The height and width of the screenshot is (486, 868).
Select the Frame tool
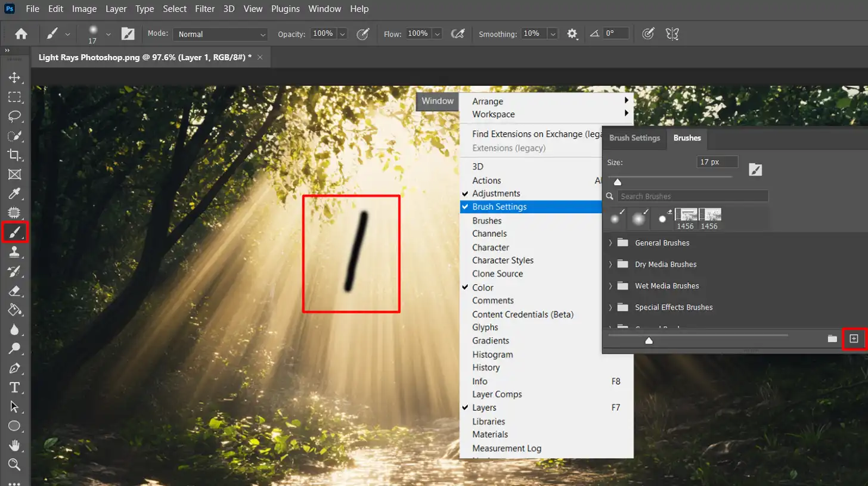coord(14,175)
